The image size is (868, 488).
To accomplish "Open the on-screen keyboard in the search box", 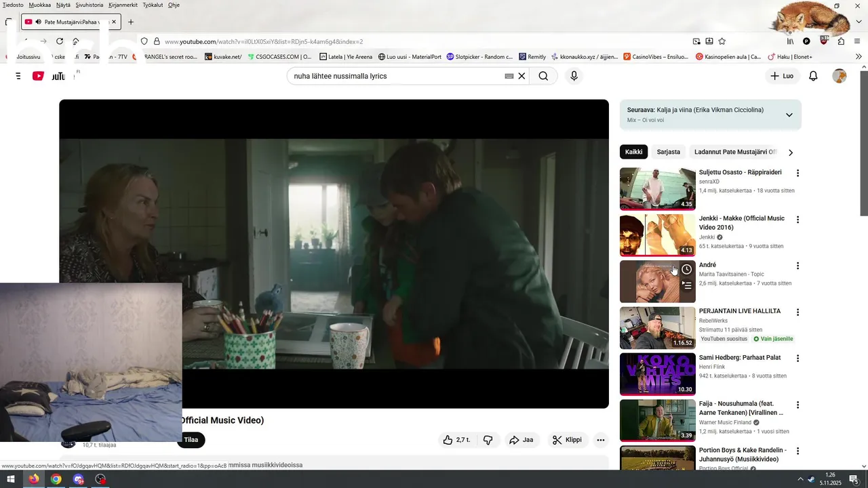I will [509, 76].
